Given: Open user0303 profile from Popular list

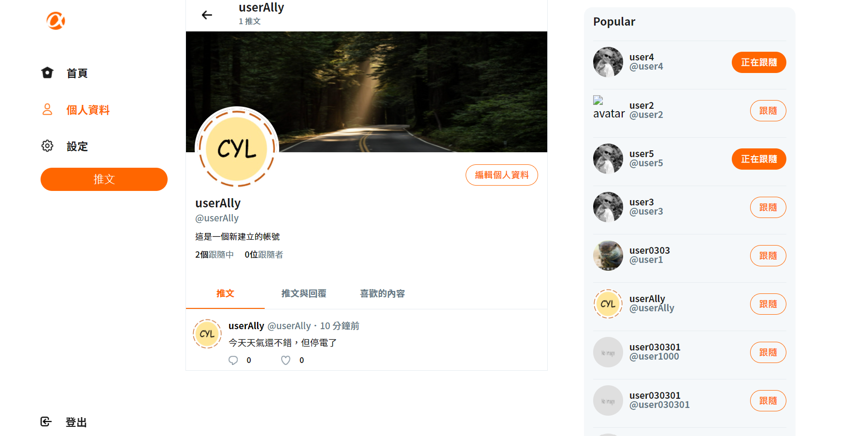Looking at the screenshot, I should (649, 255).
